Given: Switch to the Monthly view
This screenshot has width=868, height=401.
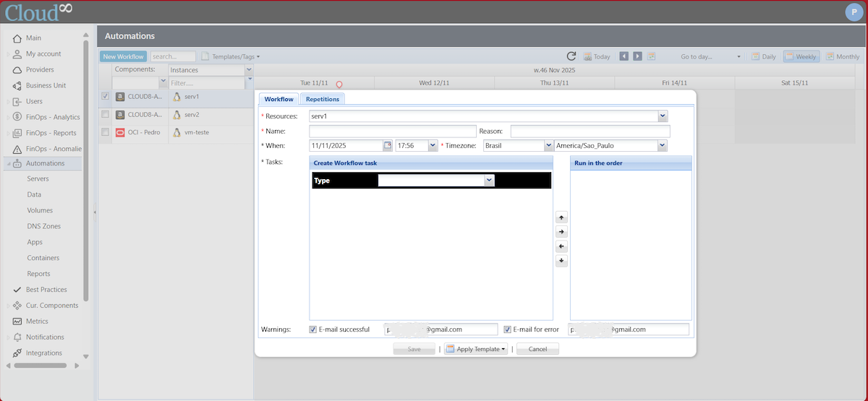Looking at the screenshot, I should pos(843,56).
